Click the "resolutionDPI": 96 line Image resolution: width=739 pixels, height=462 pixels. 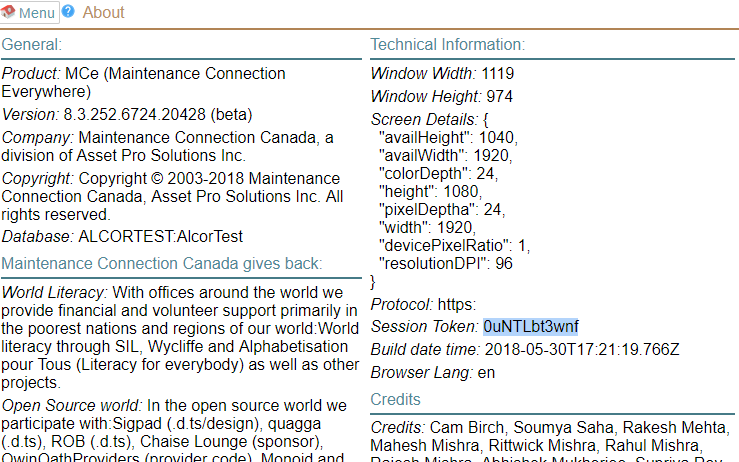(x=446, y=264)
